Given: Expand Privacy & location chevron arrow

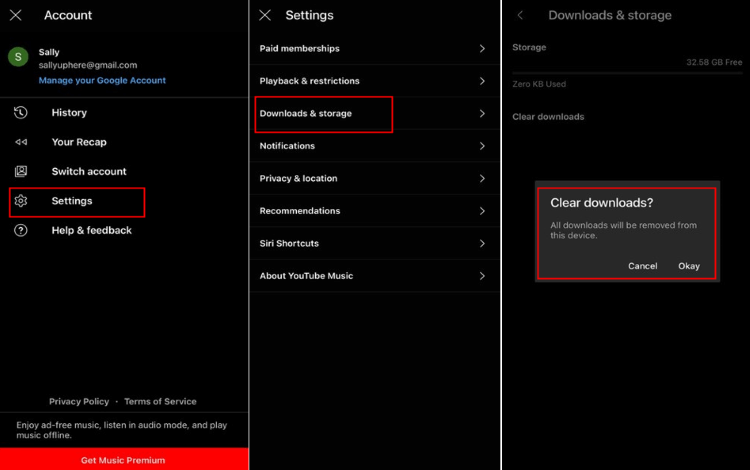Looking at the screenshot, I should (482, 178).
